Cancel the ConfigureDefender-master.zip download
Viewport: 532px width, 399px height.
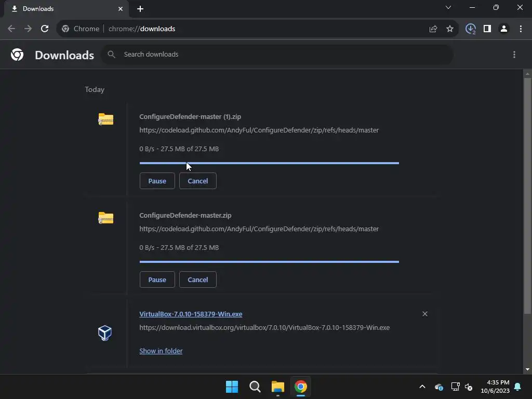point(198,280)
